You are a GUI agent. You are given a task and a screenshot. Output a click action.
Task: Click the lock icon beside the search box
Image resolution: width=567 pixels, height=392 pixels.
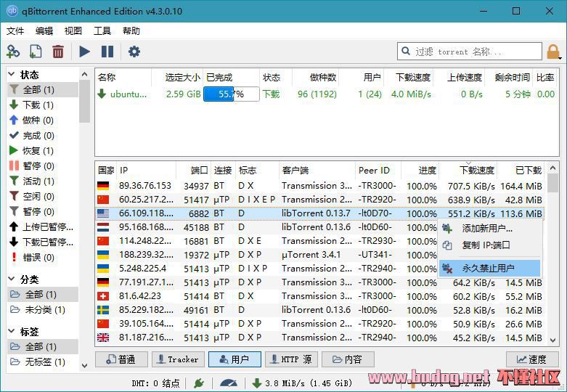point(554,52)
